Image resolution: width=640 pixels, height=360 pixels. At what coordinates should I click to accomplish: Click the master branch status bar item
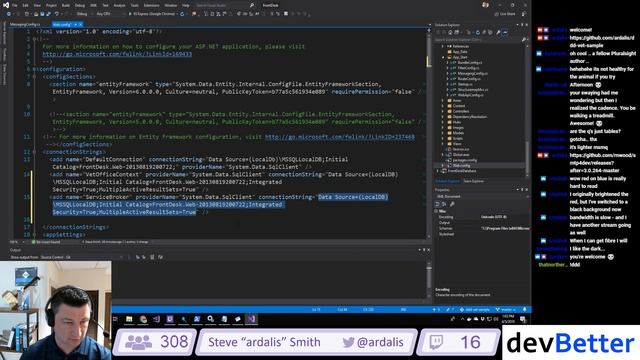click(x=506, y=309)
